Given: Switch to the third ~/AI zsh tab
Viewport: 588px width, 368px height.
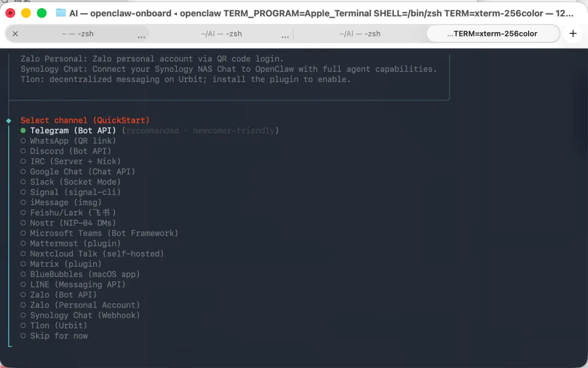Looking at the screenshot, I should [360, 34].
